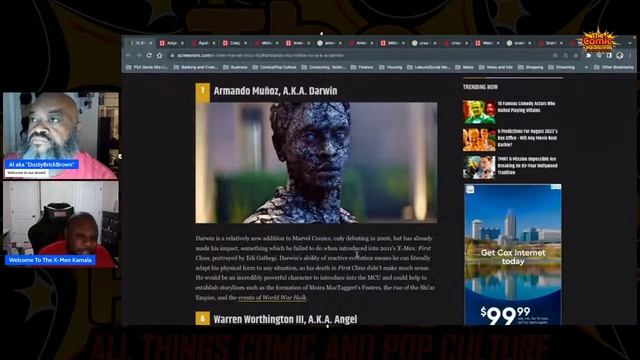Select the 'Welcome To The X-Men Kamala' webcam feed
The image size is (640, 360).
coord(61,224)
